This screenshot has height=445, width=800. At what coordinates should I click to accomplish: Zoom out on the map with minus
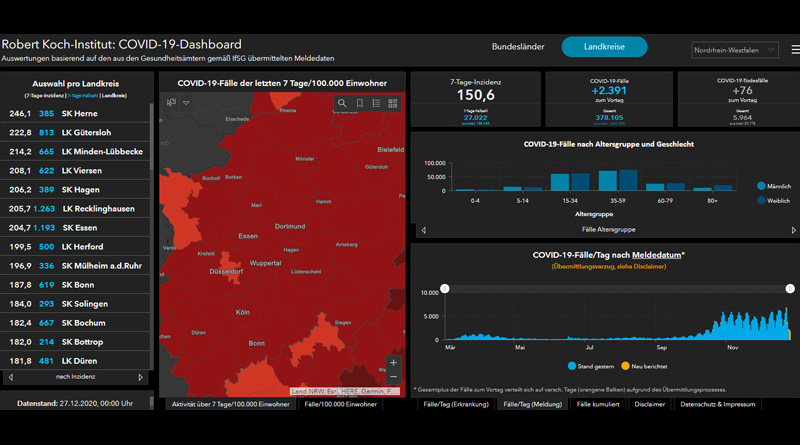(x=393, y=377)
